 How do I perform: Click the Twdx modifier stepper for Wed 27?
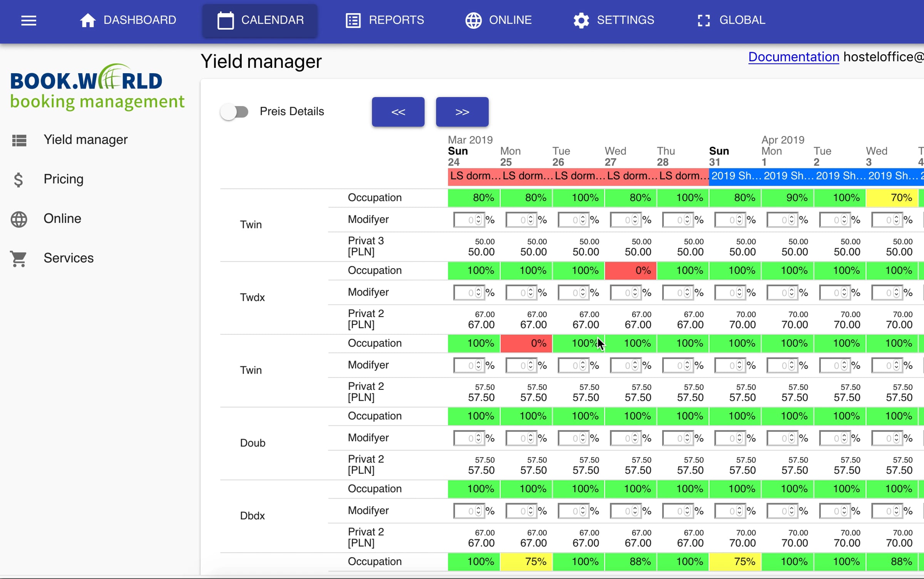[x=635, y=293]
